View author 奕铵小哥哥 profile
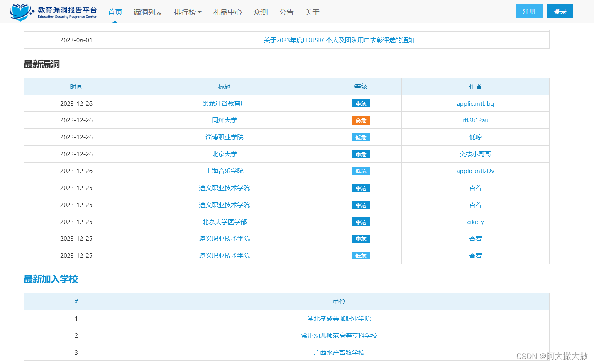The width and height of the screenshot is (594, 364). [x=475, y=154]
